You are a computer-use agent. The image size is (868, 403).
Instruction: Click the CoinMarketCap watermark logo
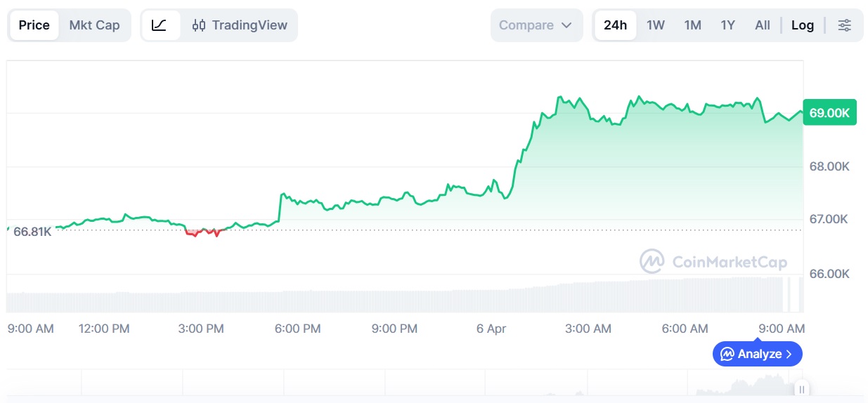(x=652, y=261)
